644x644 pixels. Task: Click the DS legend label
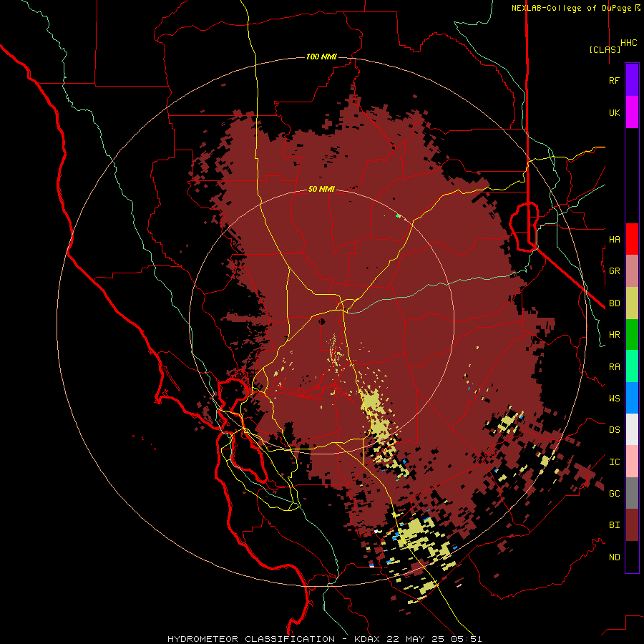(x=614, y=429)
